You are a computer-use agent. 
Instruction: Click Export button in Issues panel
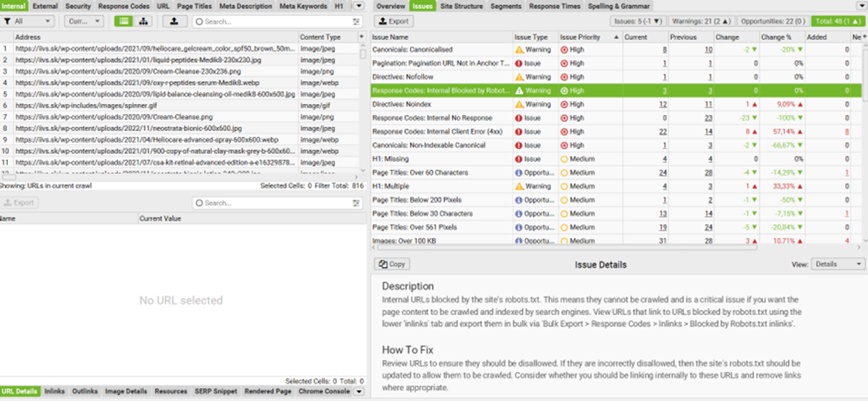click(x=393, y=22)
